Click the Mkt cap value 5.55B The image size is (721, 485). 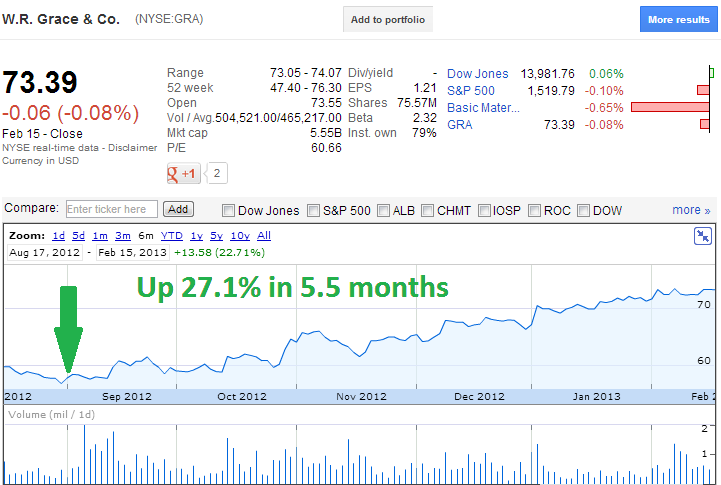tap(326, 132)
